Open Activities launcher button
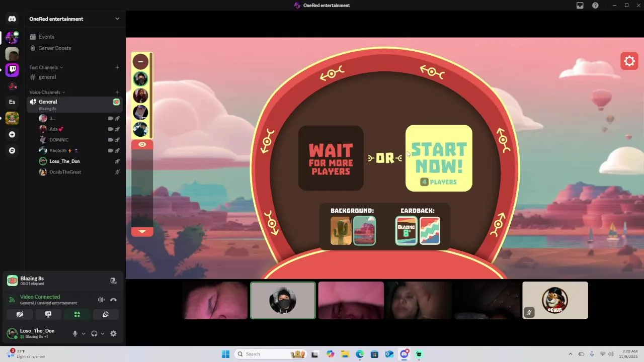644x362 pixels. 77,314
